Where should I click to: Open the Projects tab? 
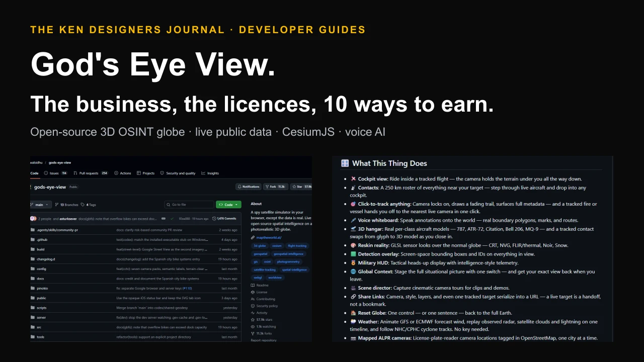[145, 173]
